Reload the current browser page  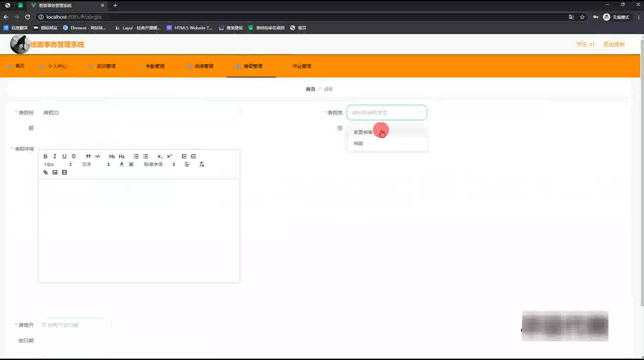(28, 17)
